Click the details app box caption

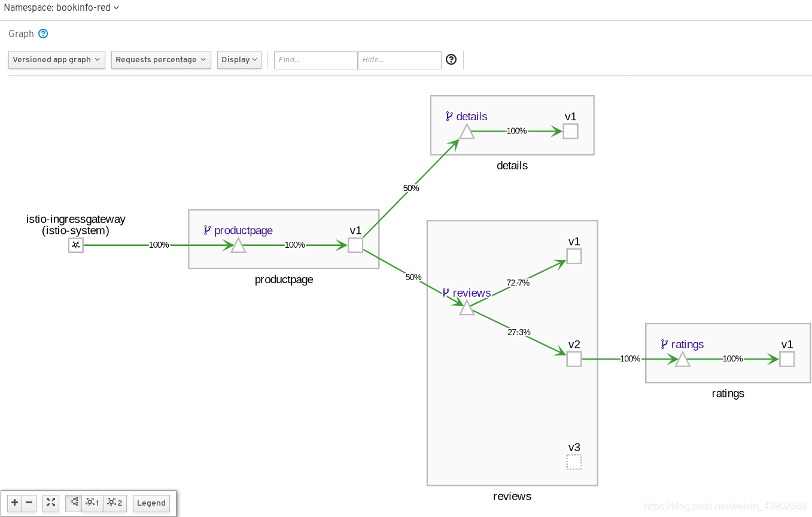512,166
